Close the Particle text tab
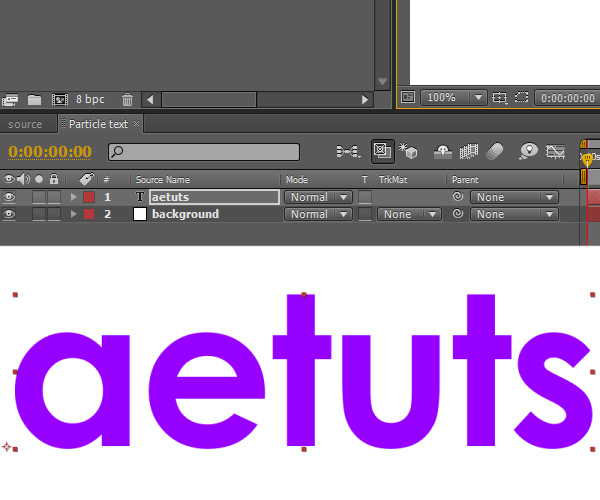This screenshot has width=600, height=500. [x=136, y=124]
